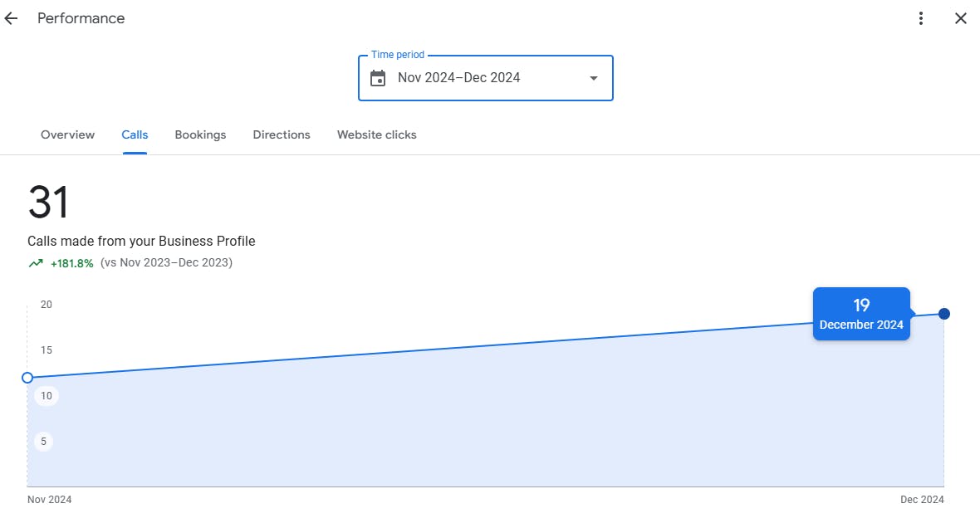View the Website clicks tab

click(x=377, y=134)
